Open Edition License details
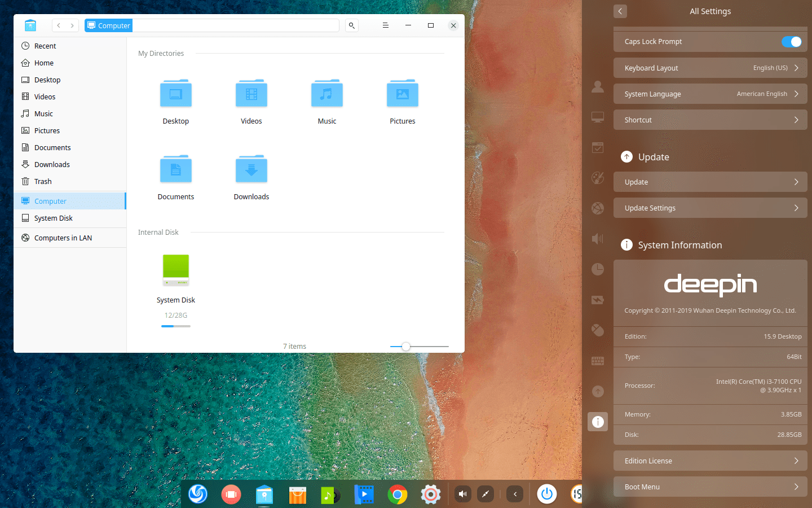Image resolution: width=812 pixels, height=508 pixels. 710,461
